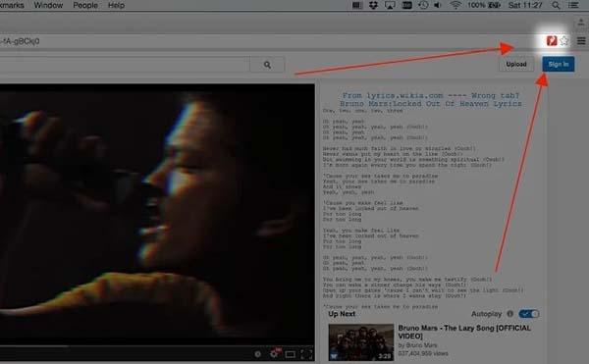Click the red lyrics extension icon

(552, 40)
